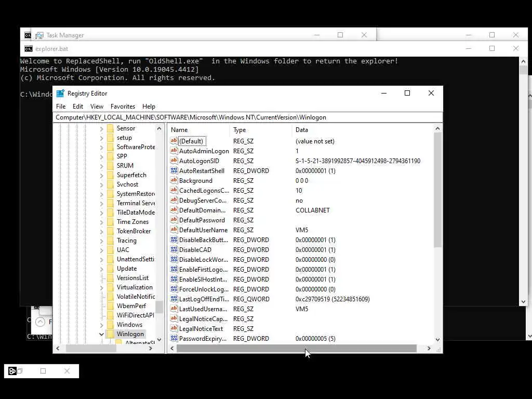Open the View menu
The image size is (532, 399).
[x=97, y=106]
